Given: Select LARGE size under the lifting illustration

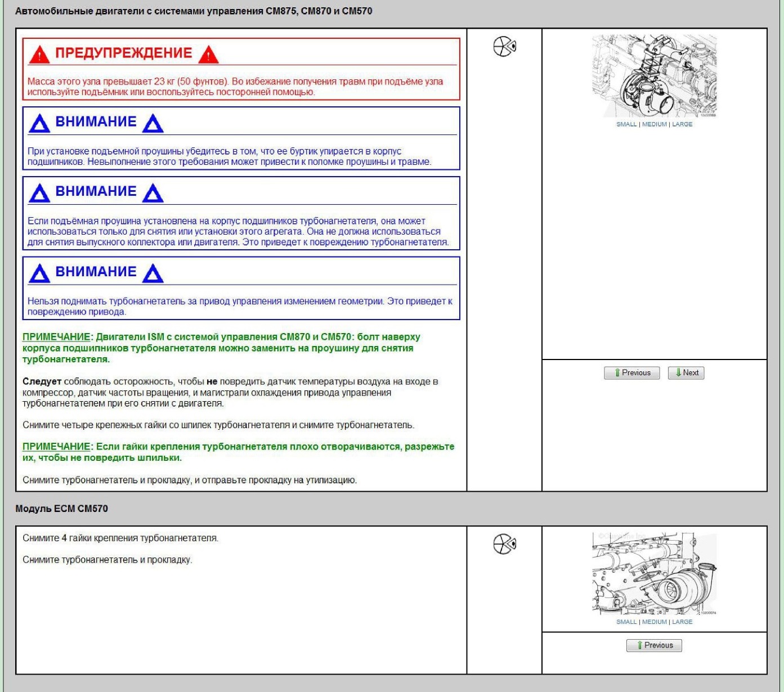Looking at the screenshot, I should [682, 124].
